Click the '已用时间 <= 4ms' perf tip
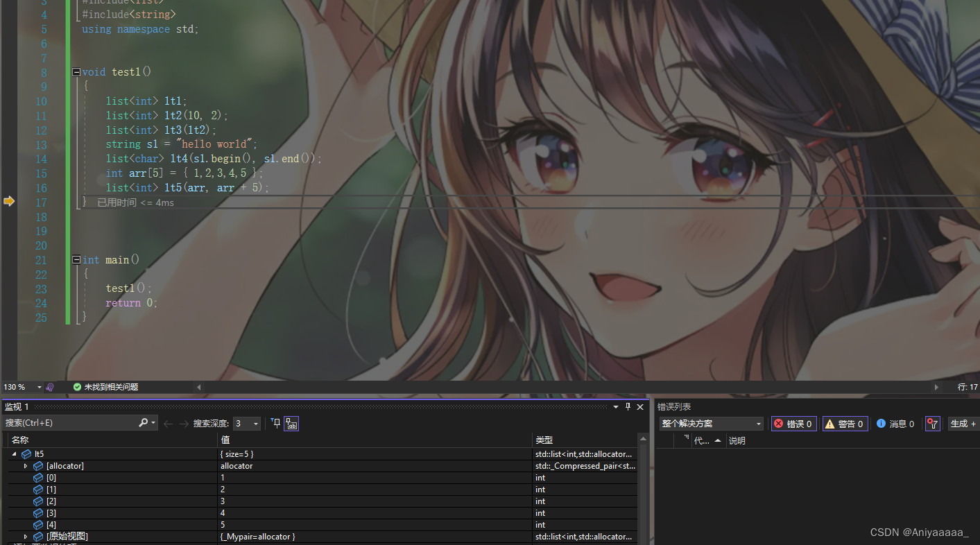Screen dimensions: 980x545 pos(135,202)
